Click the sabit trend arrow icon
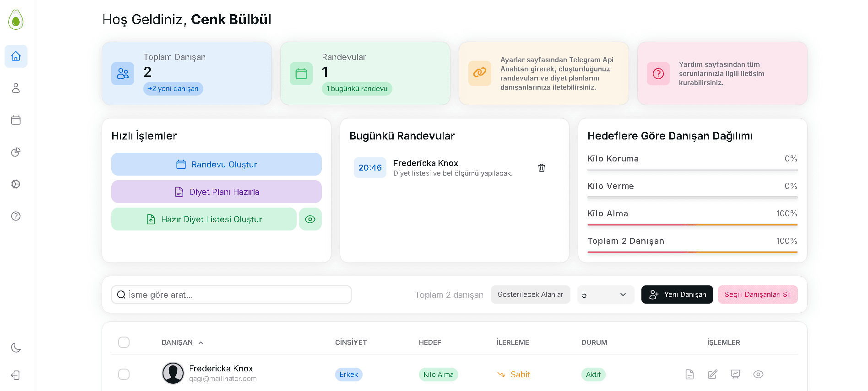 (501, 375)
